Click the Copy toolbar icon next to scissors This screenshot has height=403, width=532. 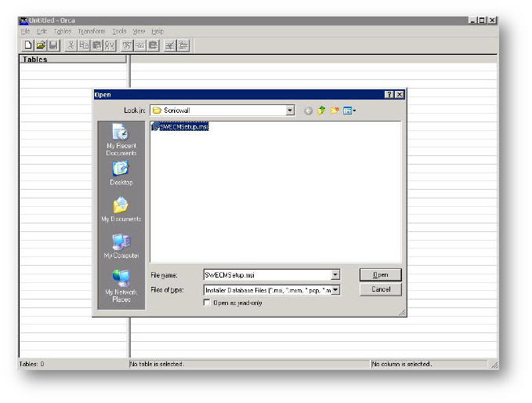(x=84, y=45)
